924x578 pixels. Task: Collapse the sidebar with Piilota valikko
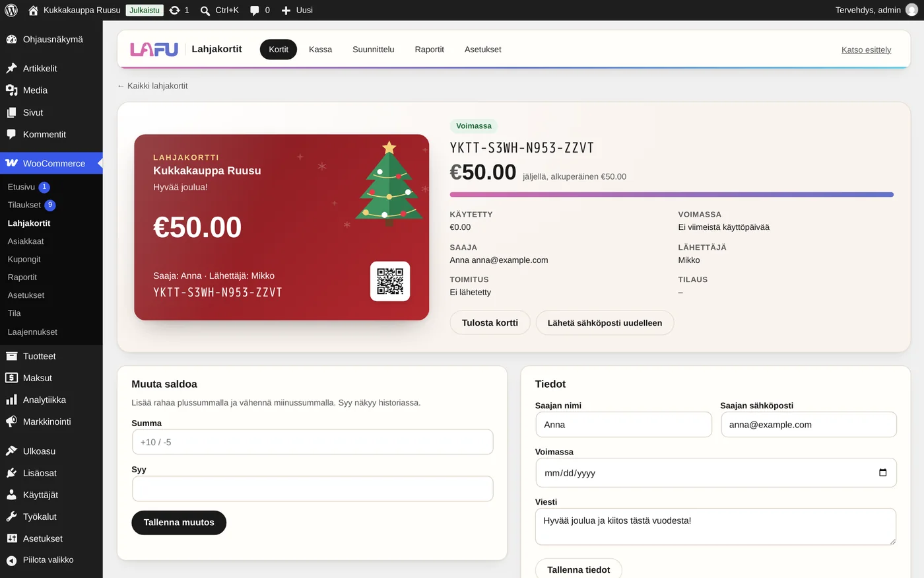click(x=40, y=560)
